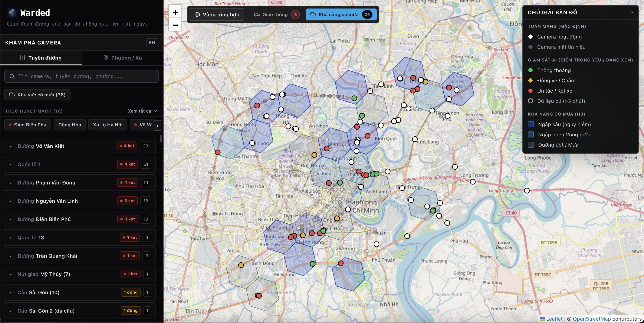This screenshot has width=644, height=323.
Task: Click the Warded app logo icon
Action: click(x=12, y=13)
